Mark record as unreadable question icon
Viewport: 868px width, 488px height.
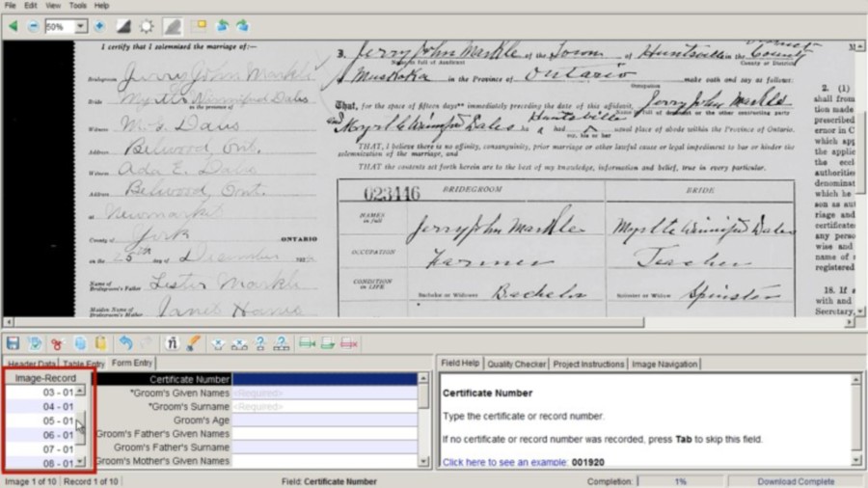tap(282, 343)
